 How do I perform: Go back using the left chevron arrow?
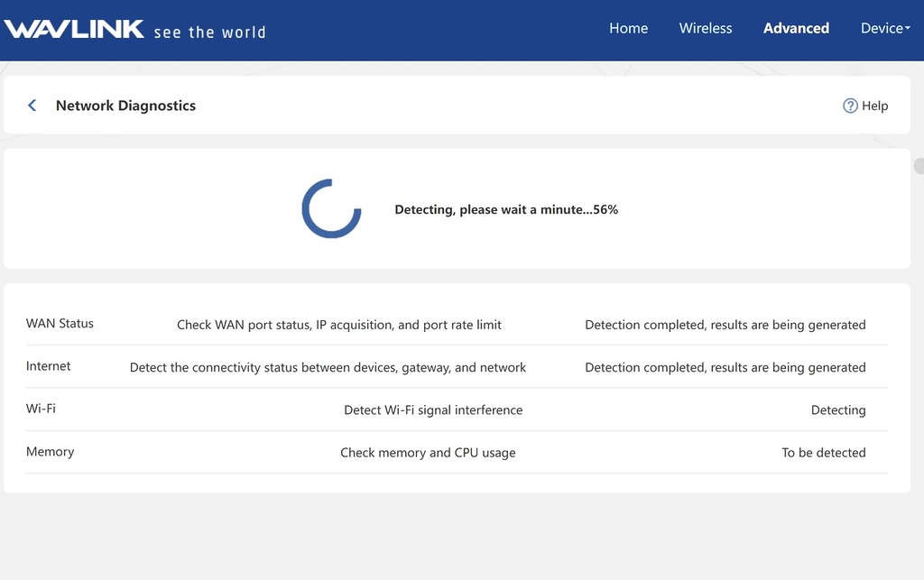click(32, 106)
